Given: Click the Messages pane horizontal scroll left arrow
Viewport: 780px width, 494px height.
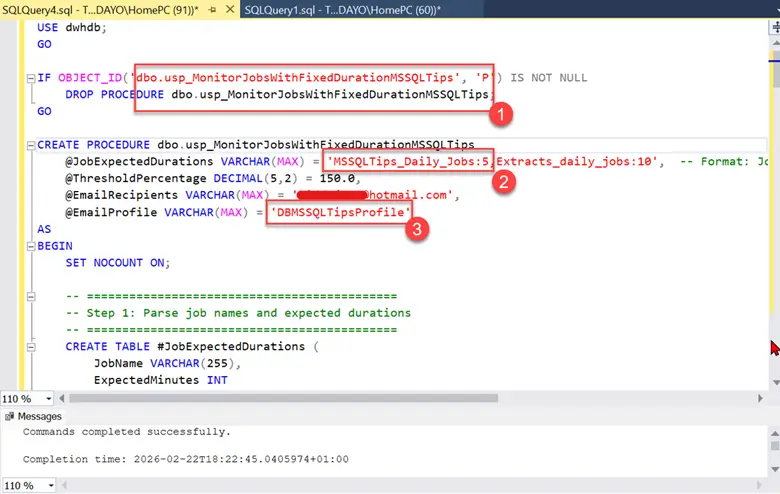Looking at the screenshot, I should (x=64, y=485).
